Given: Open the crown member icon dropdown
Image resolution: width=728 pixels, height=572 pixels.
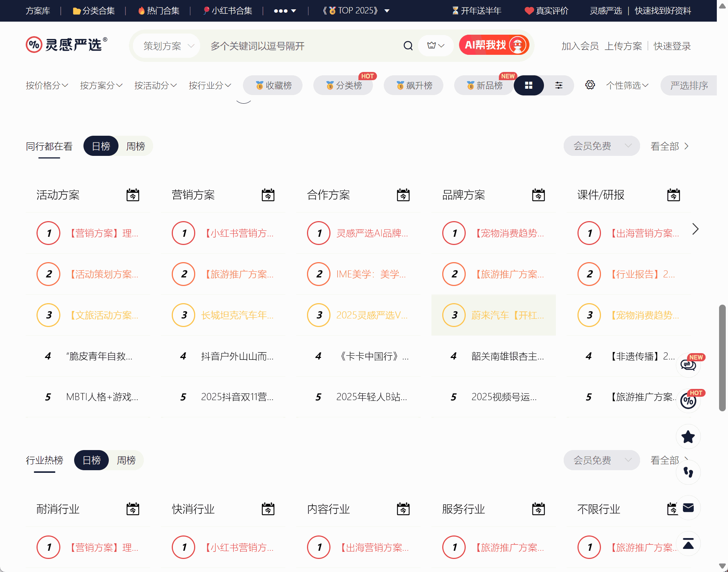Looking at the screenshot, I should 436,46.
